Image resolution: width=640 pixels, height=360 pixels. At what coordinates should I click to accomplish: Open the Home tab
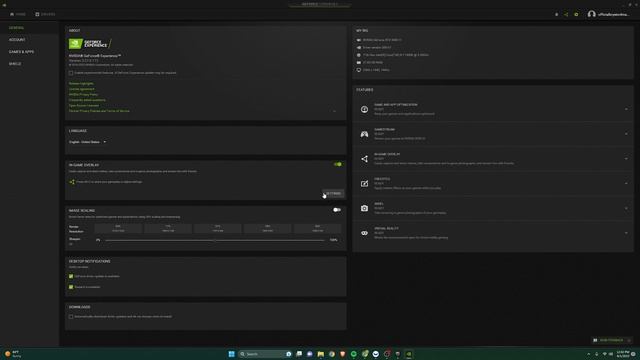pyautogui.click(x=18, y=14)
